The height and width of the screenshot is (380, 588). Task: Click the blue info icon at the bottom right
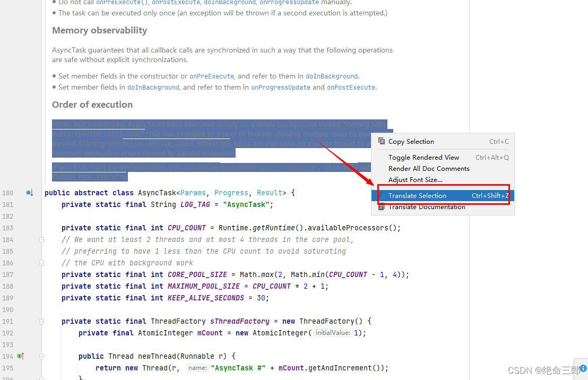[584, 368]
